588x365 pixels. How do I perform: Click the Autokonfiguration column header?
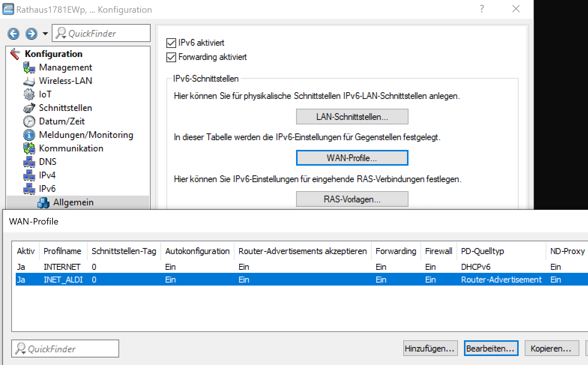[197, 251]
